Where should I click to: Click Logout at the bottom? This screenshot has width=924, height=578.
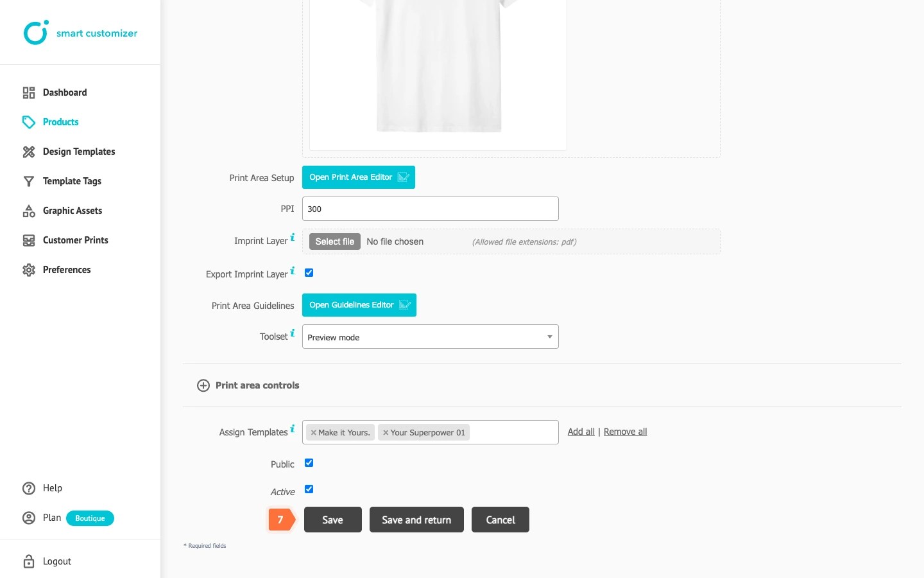click(x=56, y=561)
